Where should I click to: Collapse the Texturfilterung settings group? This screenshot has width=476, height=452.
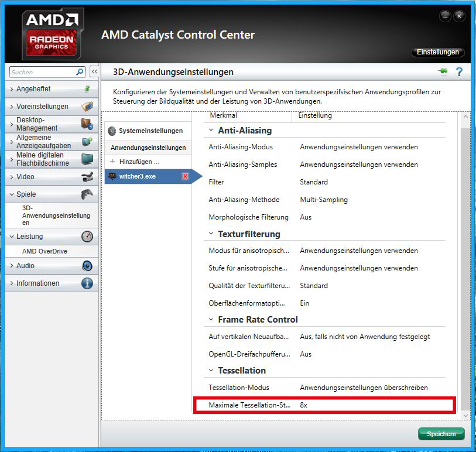pos(211,234)
